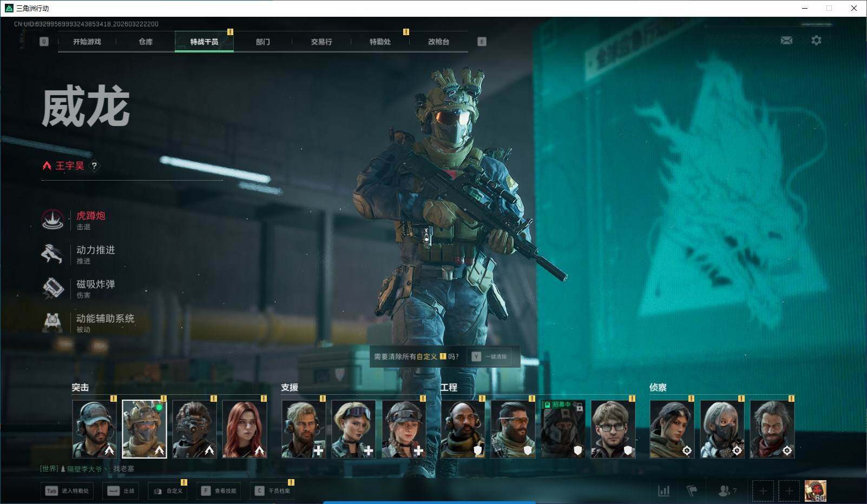Open the 改枪台 tab
Image resolution: width=867 pixels, height=504 pixels.
pos(438,42)
